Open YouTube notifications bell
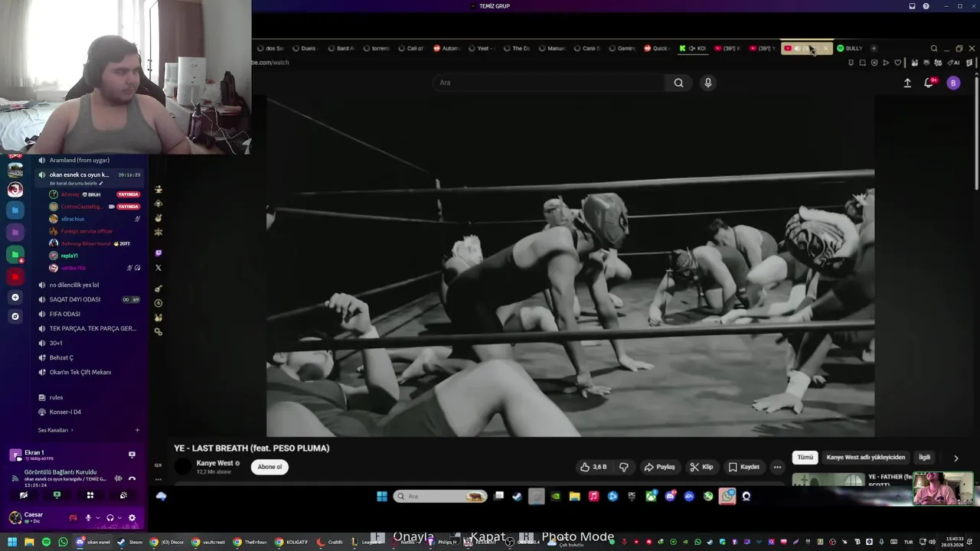 tap(929, 83)
